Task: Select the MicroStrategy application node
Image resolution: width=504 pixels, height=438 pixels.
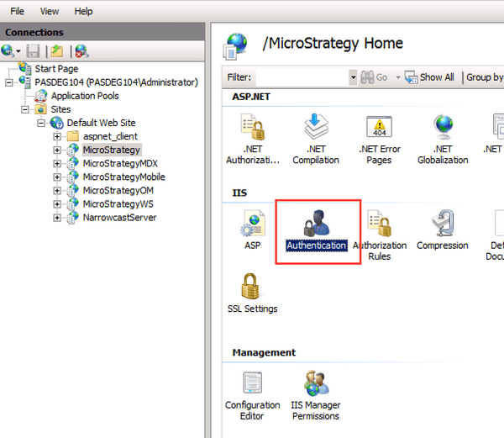Action: [x=112, y=150]
